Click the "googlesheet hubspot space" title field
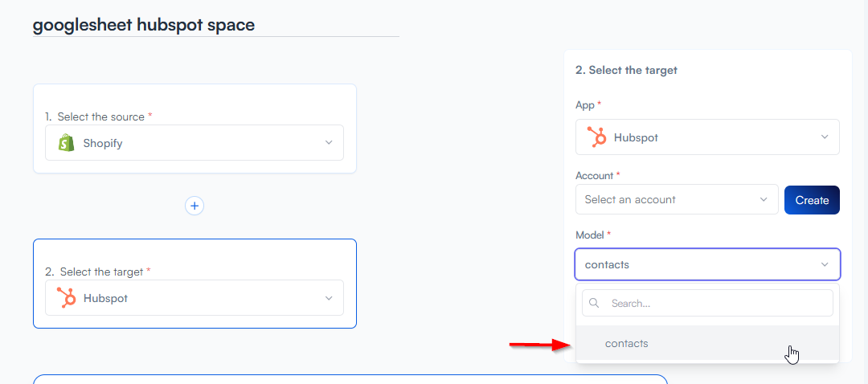 point(215,25)
